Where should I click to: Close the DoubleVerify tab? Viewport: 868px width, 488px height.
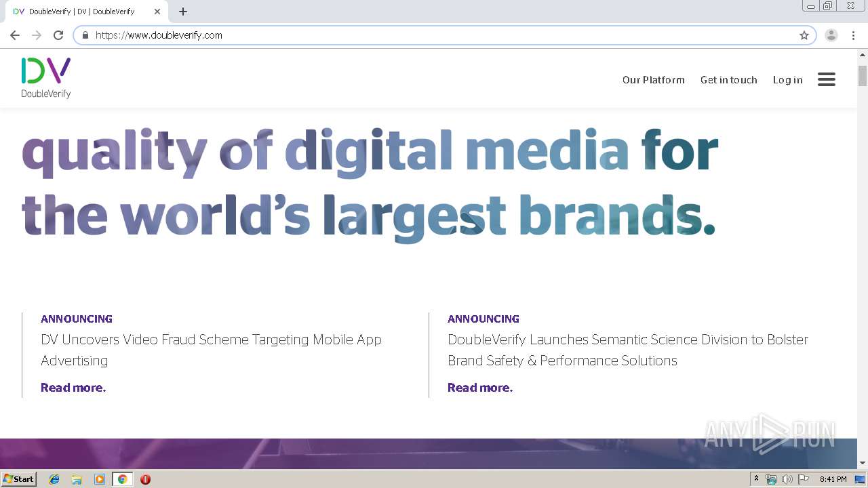157,12
